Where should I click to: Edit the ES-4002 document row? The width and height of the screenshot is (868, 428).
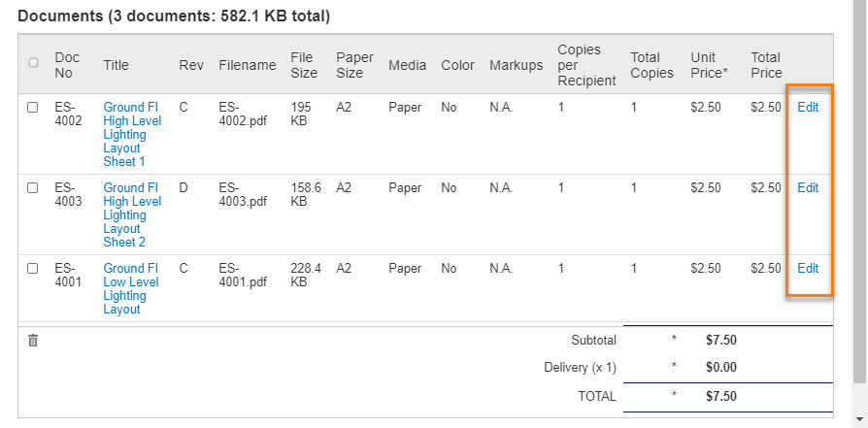coord(808,108)
